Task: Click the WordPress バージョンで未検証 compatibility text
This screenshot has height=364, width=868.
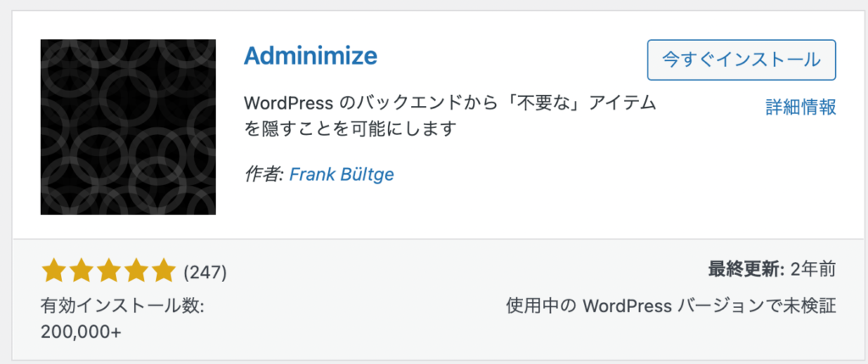Action: (x=671, y=305)
